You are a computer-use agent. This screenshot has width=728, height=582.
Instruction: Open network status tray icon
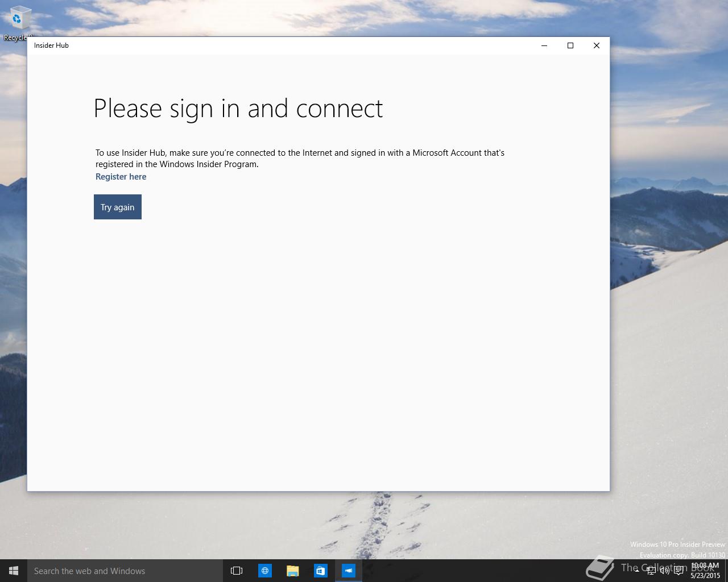[651, 571]
